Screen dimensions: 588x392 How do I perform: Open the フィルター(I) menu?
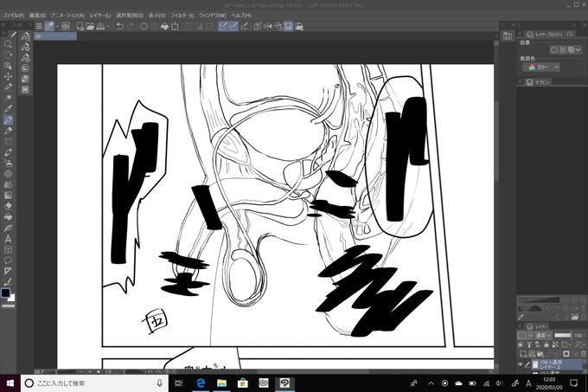(x=182, y=16)
